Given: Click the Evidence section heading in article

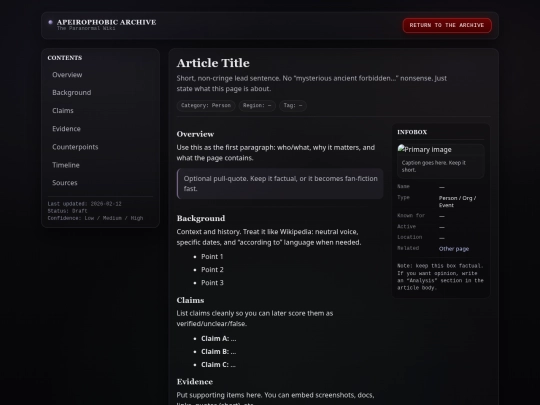Looking at the screenshot, I should (x=195, y=382).
